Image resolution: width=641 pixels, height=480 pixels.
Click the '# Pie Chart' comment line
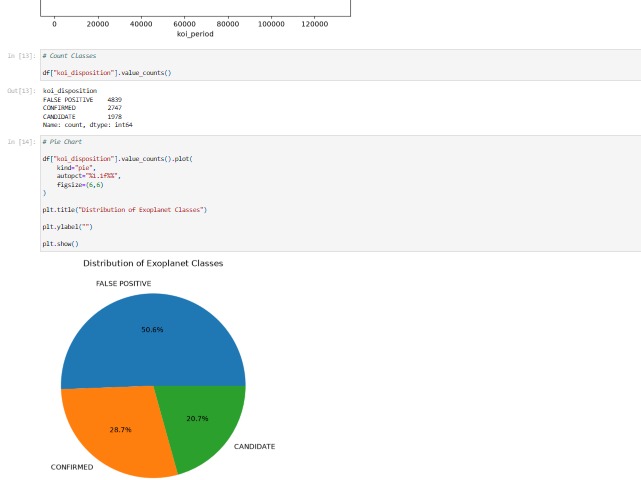tap(62, 142)
